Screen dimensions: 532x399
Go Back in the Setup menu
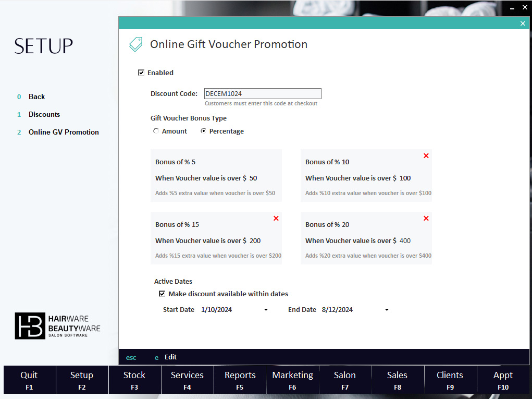[36, 97]
